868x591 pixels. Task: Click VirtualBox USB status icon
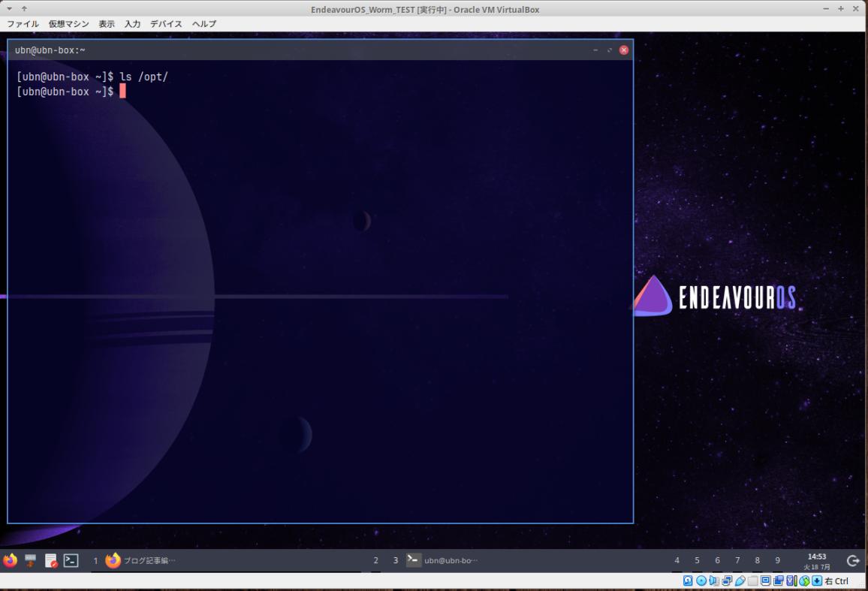coord(740,580)
